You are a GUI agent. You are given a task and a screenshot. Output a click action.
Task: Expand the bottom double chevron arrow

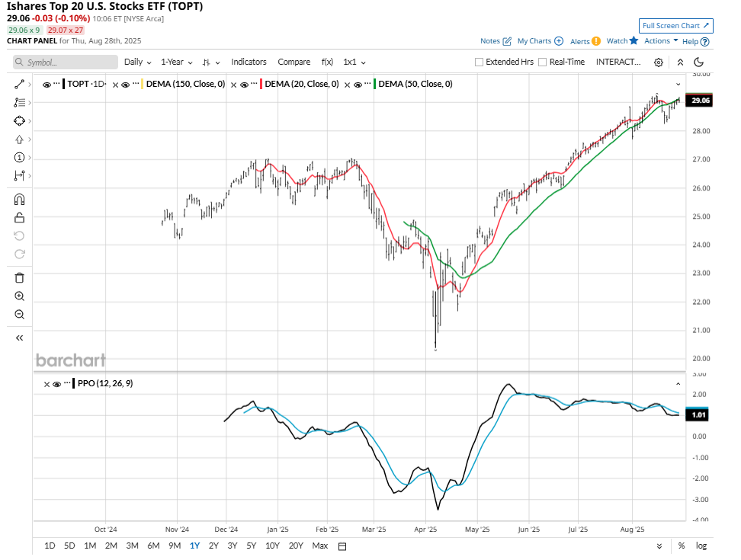click(x=659, y=546)
